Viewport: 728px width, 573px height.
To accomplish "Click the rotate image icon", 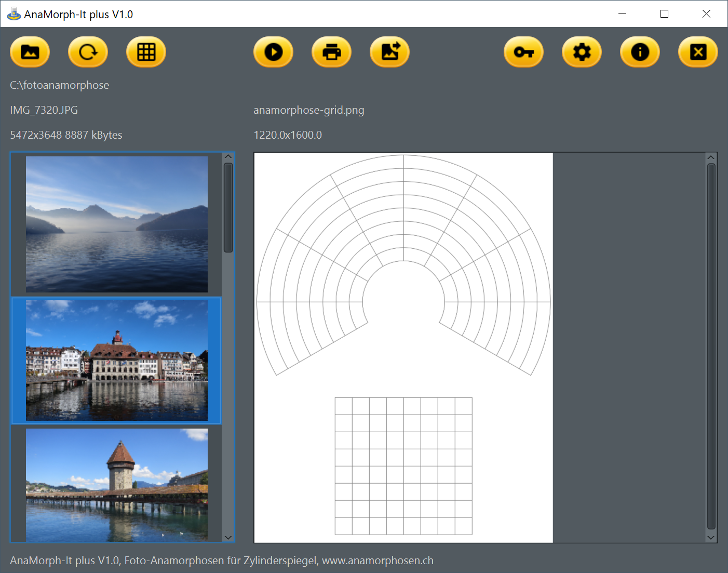I will pos(88,52).
